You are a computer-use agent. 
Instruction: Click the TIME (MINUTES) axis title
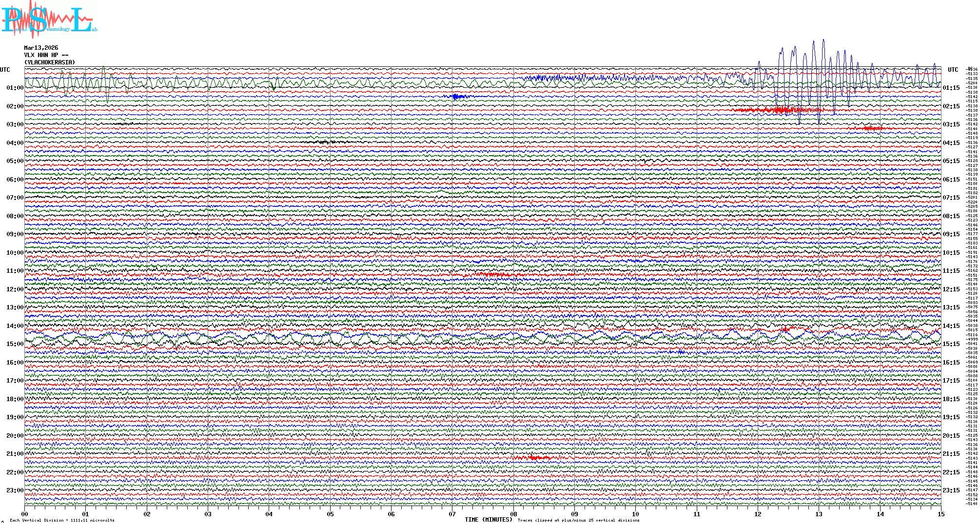489,520
